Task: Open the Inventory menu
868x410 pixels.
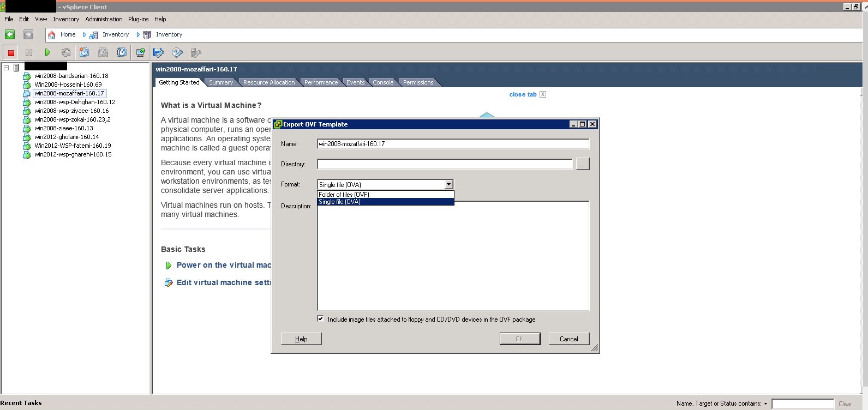Action: (x=66, y=19)
